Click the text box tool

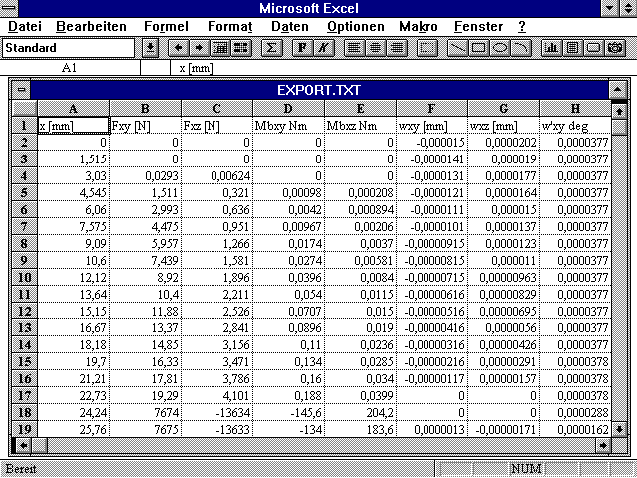[x=572, y=48]
